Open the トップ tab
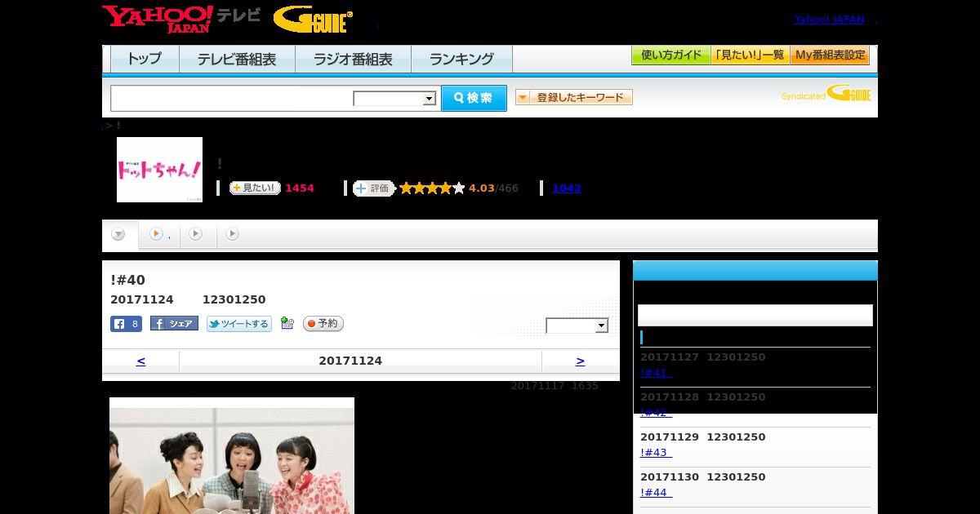The image size is (980, 514). (145, 60)
